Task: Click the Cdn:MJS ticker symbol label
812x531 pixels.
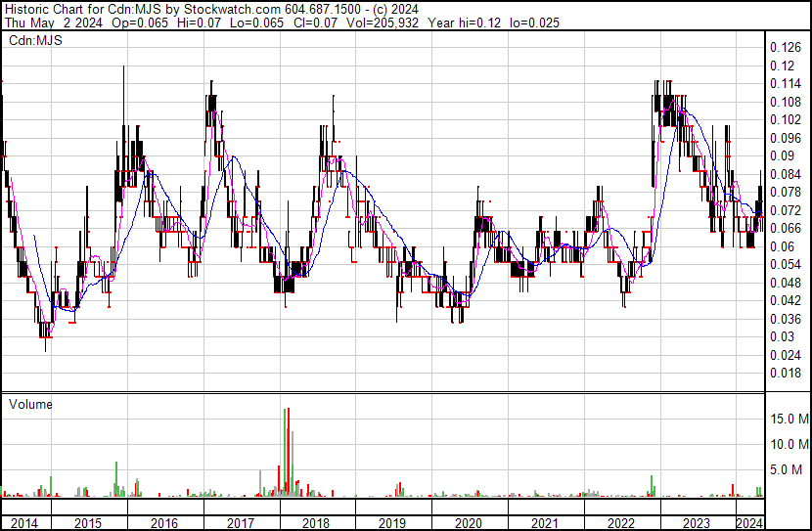Action: pos(30,40)
